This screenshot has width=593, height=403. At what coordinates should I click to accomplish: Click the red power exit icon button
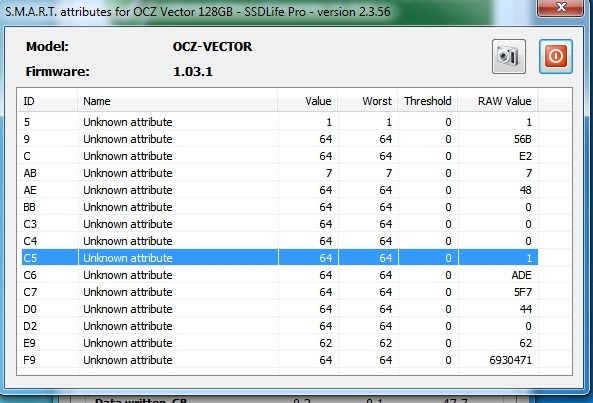point(556,56)
